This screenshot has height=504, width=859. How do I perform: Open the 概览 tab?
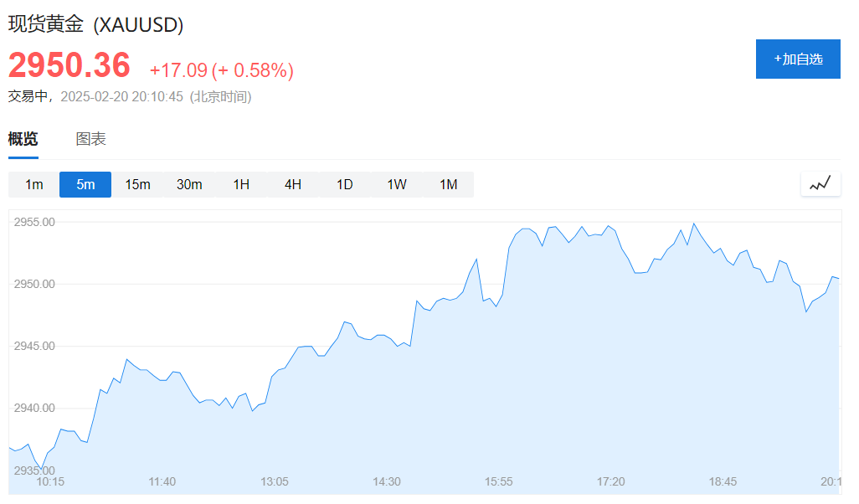coord(23,140)
